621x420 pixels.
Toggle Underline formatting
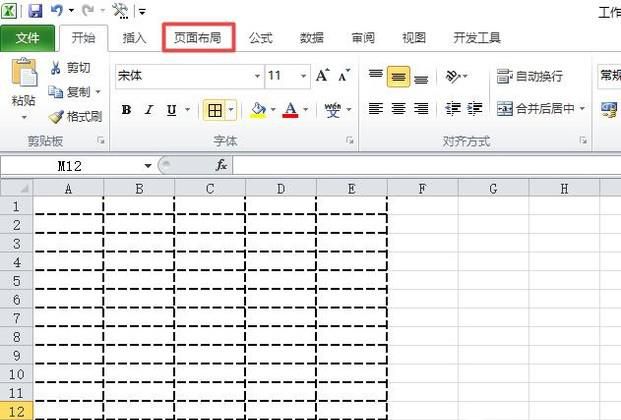pos(171,109)
